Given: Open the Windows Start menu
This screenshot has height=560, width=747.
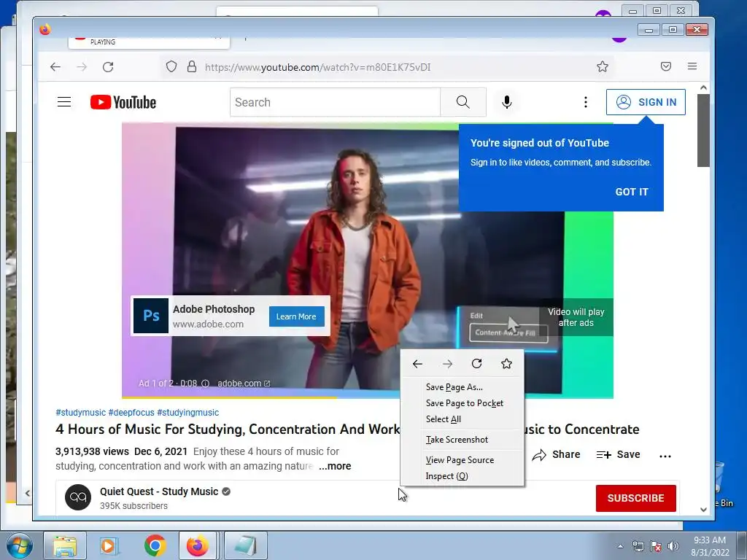Looking at the screenshot, I should [18, 545].
